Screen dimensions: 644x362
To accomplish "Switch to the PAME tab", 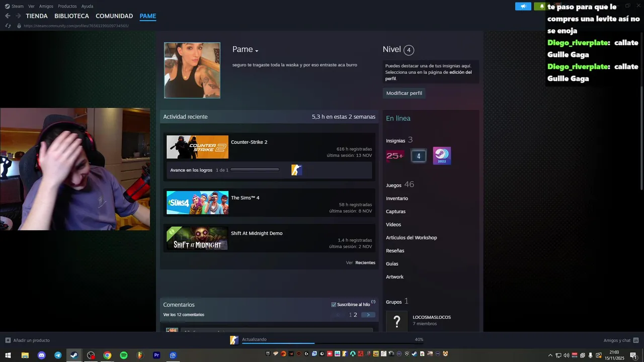I will (x=148, y=16).
